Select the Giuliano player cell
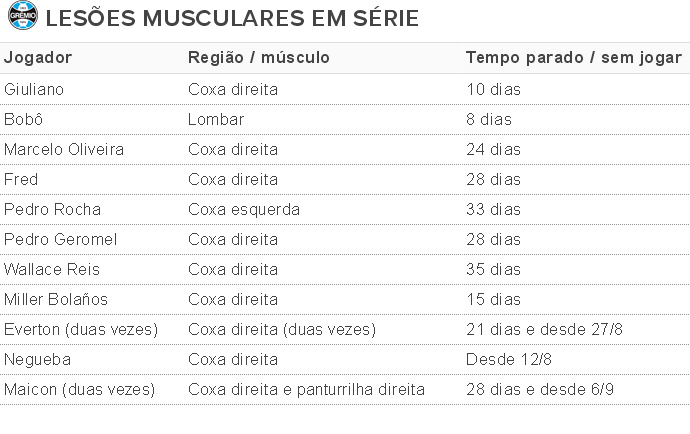Screen dimensions: 690x434 pos(34,89)
